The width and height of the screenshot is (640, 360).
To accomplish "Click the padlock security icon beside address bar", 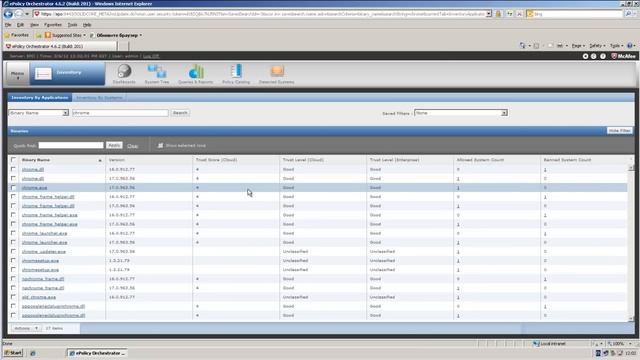I will point(498,14).
